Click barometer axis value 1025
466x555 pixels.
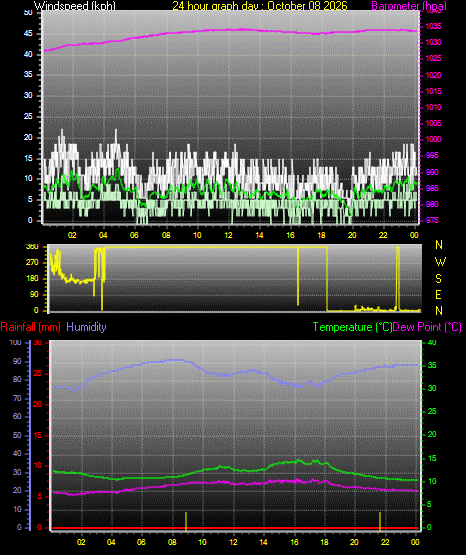[x=433, y=58]
